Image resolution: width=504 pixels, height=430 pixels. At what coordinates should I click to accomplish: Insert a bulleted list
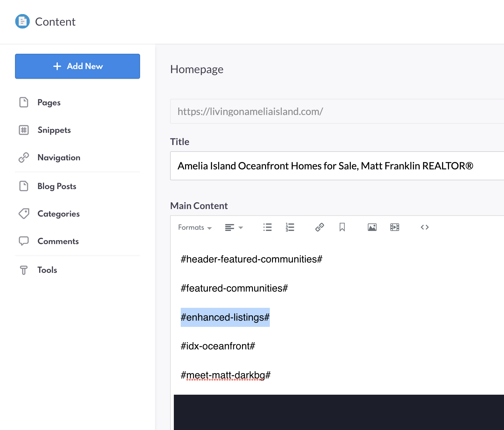pyautogui.click(x=267, y=227)
